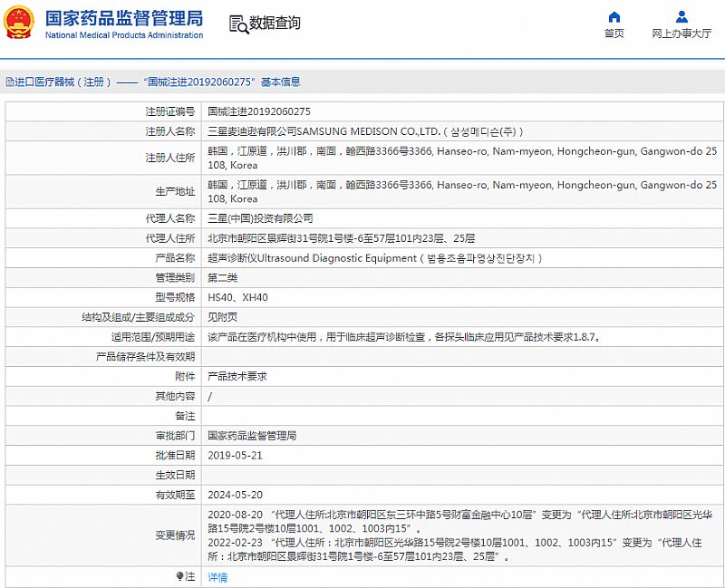Click the national emblem logo
The height and width of the screenshot is (588, 725).
tap(20, 24)
